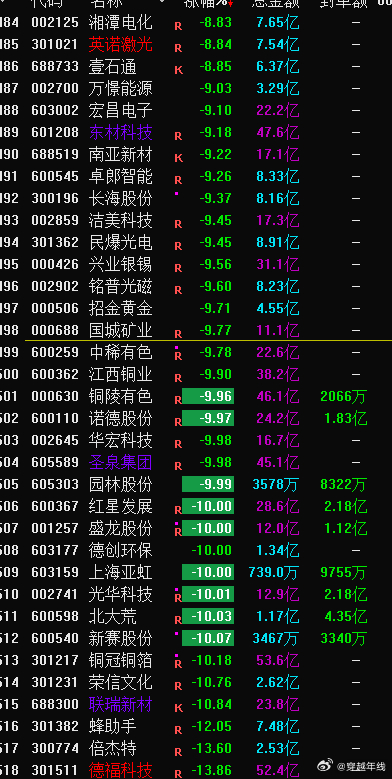Select the stock 万憬能源
Image resolution: width=392 pixels, height=779 pixels.
tap(121, 88)
